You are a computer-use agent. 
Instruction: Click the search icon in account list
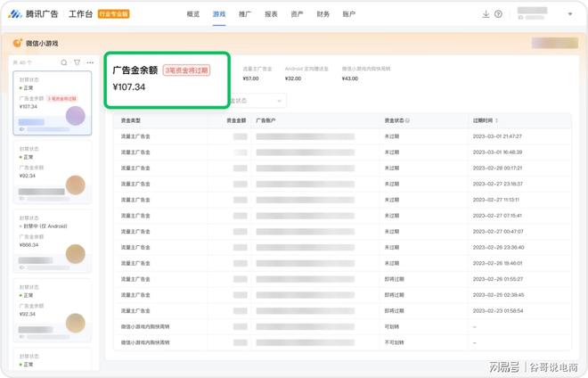[64, 62]
